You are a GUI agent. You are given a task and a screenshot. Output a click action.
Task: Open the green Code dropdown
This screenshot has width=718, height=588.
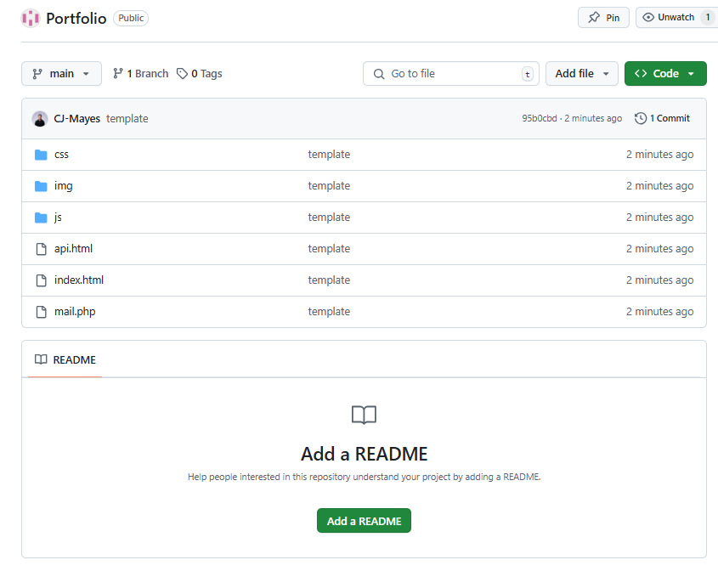pos(665,74)
